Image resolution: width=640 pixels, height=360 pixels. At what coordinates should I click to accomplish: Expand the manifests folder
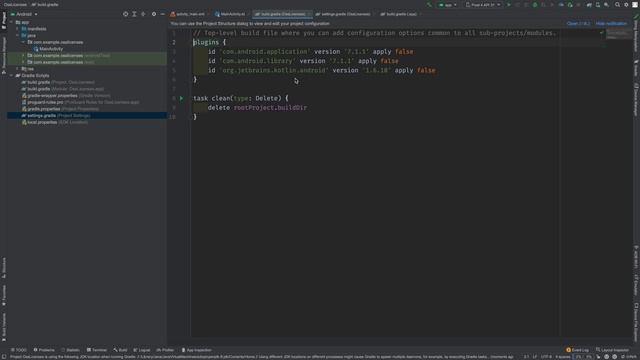[x=18, y=29]
